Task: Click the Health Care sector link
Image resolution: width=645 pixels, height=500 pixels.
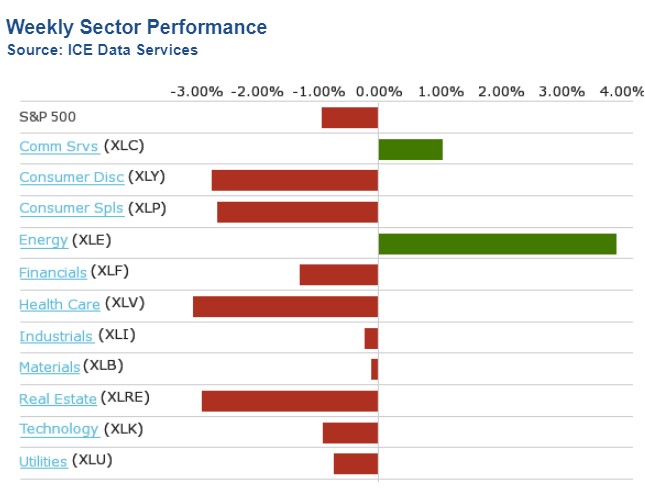Action: tap(59, 304)
